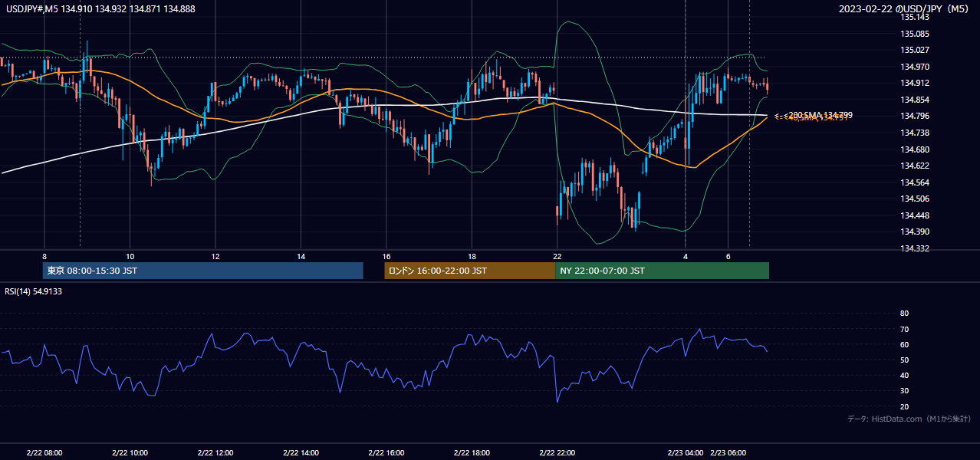Click the RSI scale value 60

tap(904, 344)
